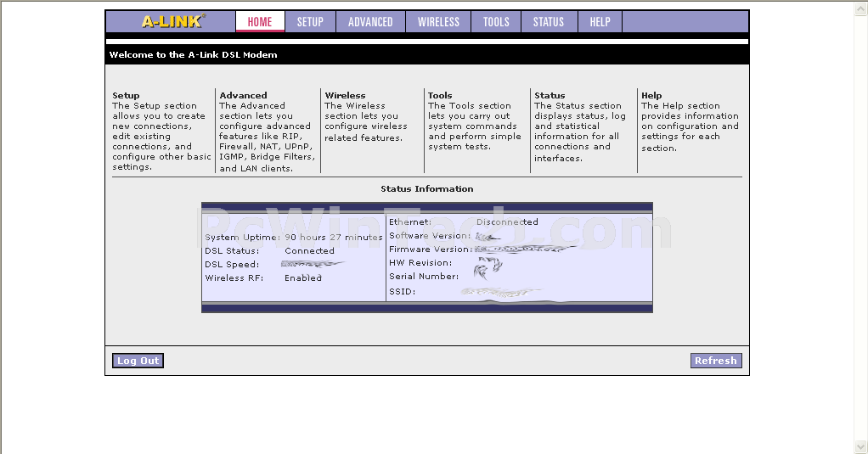Click the Refresh button
Viewport: 868px width, 454px height.
point(716,361)
